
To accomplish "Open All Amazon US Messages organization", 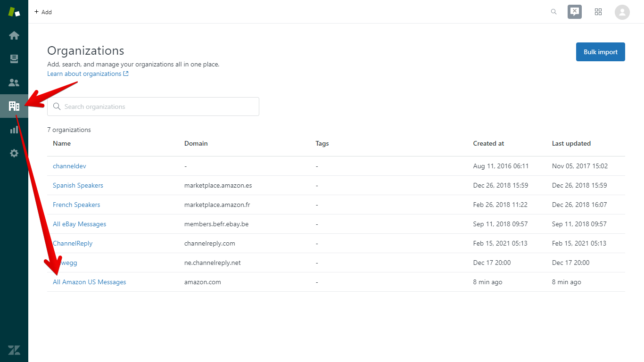I will [x=90, y=282].
